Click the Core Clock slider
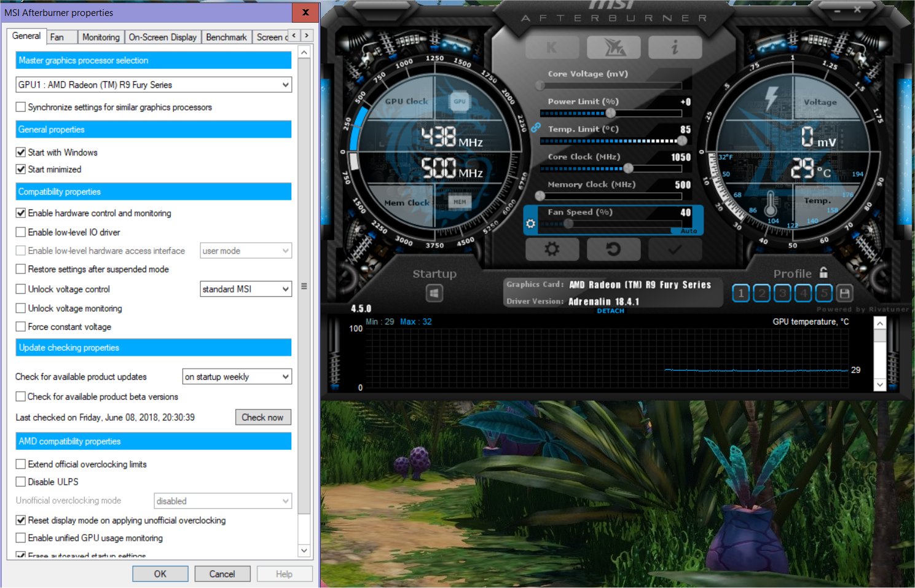 click(x=611, y=168)
